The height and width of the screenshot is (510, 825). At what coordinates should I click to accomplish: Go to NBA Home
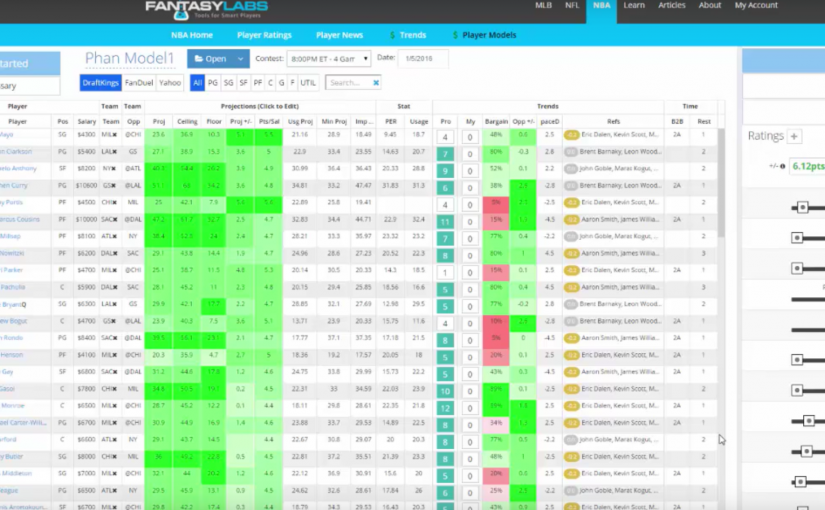coord(192,35)
